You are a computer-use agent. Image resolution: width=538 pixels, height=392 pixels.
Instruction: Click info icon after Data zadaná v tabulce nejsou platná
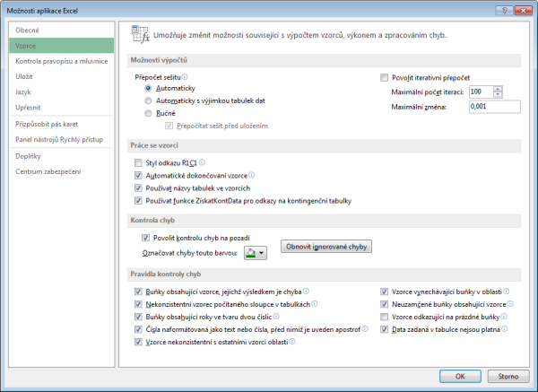coord(504,329)
